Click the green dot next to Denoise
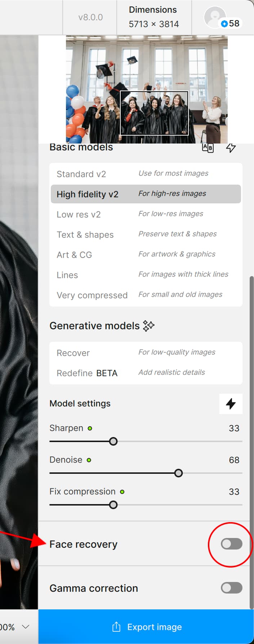The height and width of the screenshot is (644, 254). [x=89, y=460]
